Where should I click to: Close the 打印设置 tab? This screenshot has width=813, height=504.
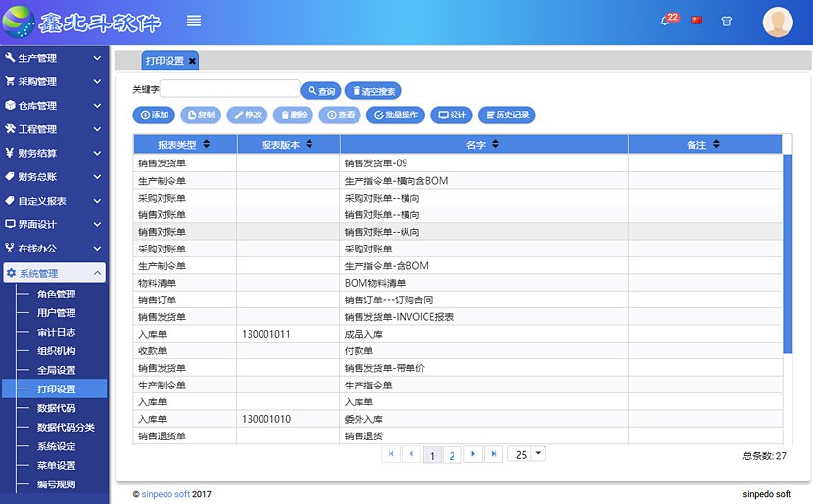tap(192, 61)
